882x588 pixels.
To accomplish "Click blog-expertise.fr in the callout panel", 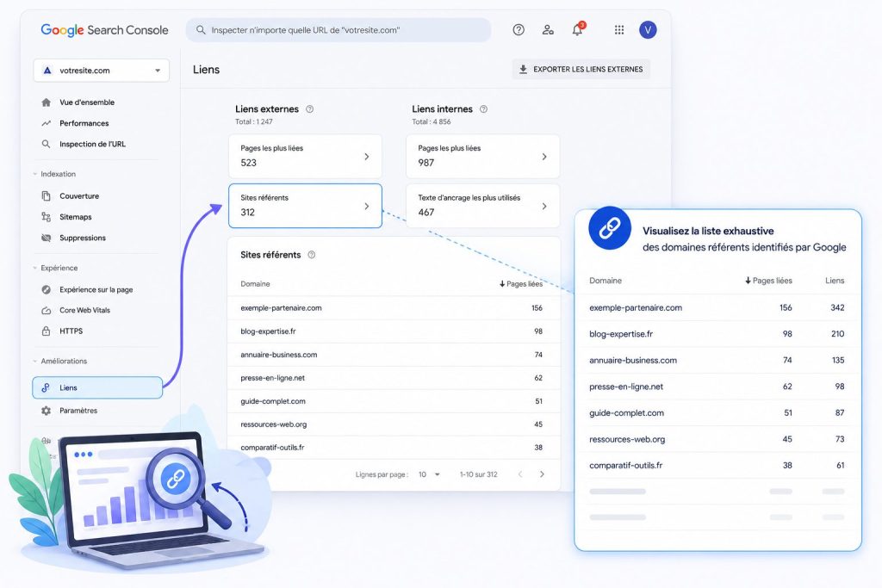I will (x=621, y=334).
